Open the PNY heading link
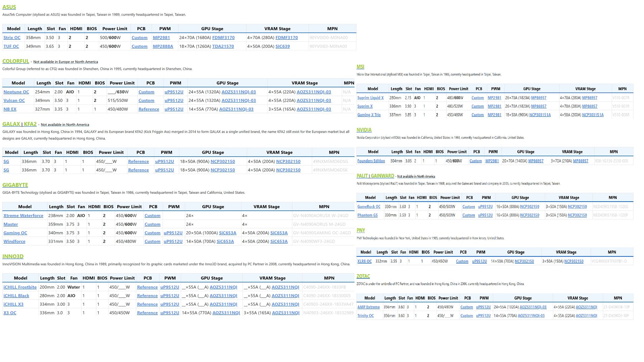The width and height of the screenshot is (644, 362). pyautogui.click(x=361, y=230)
